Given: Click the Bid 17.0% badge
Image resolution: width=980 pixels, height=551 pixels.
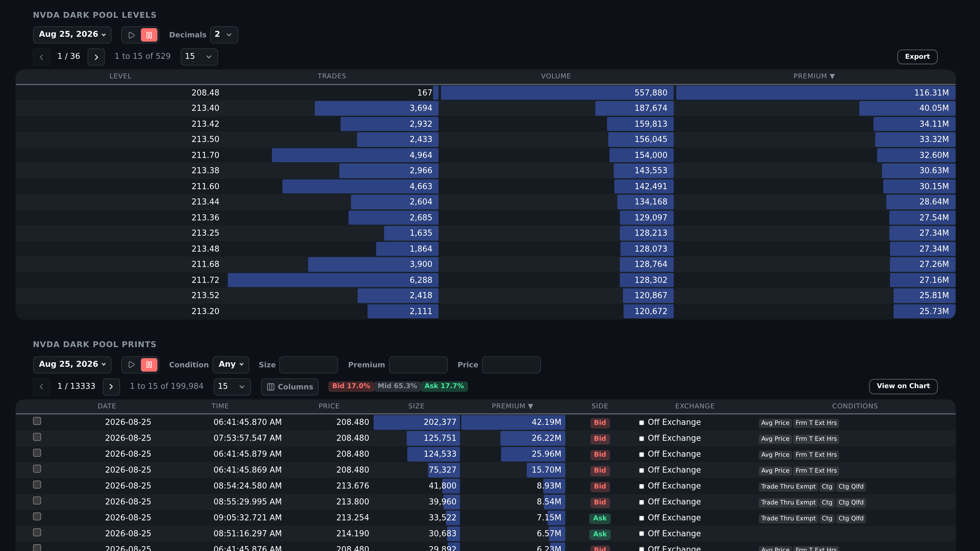Looking at the screenshot, I should pos(351,386).
